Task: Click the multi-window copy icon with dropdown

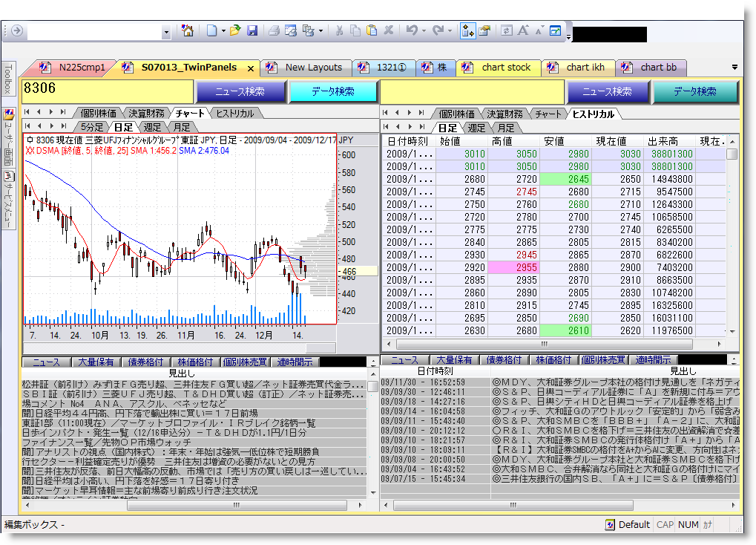Action: [308, 30]
